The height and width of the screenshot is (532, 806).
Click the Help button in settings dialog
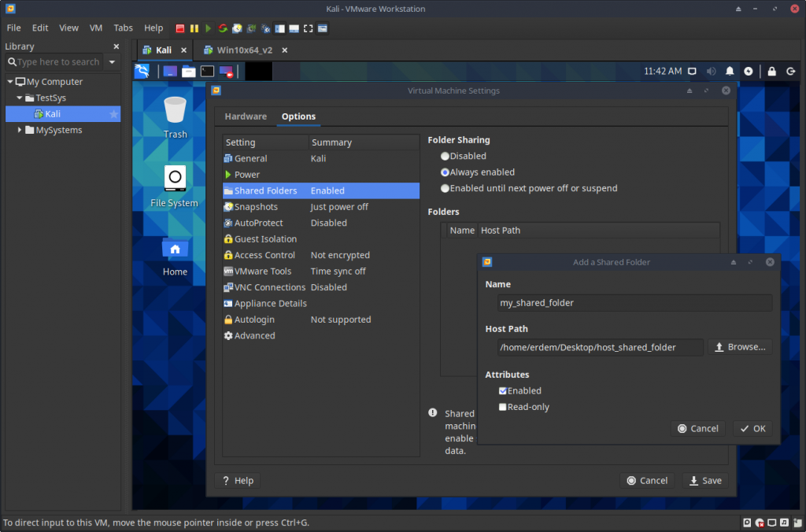[x=238, y=481]
